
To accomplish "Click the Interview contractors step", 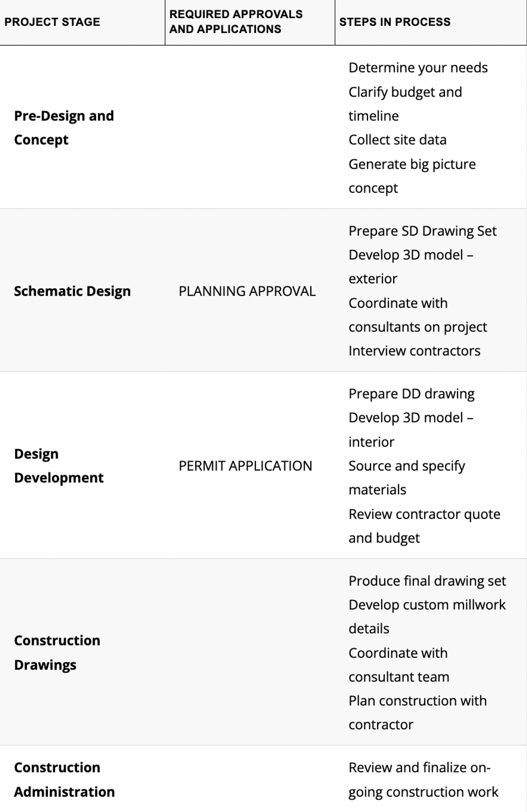I will click(x=415, y=351).
